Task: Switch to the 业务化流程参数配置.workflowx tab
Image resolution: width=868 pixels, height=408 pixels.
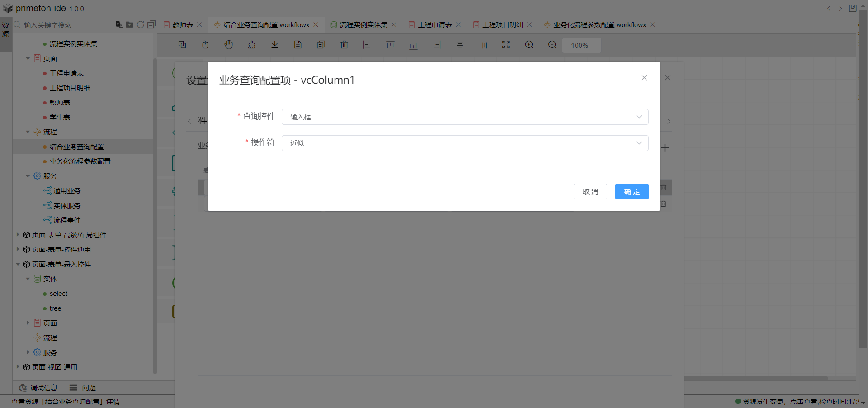Action: [599, 25]
